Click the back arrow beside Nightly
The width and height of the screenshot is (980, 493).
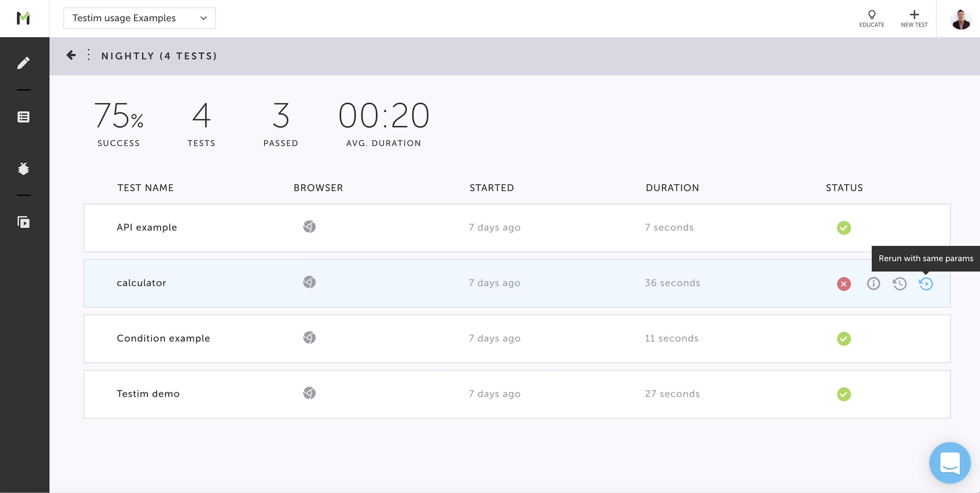pos(71,56)
